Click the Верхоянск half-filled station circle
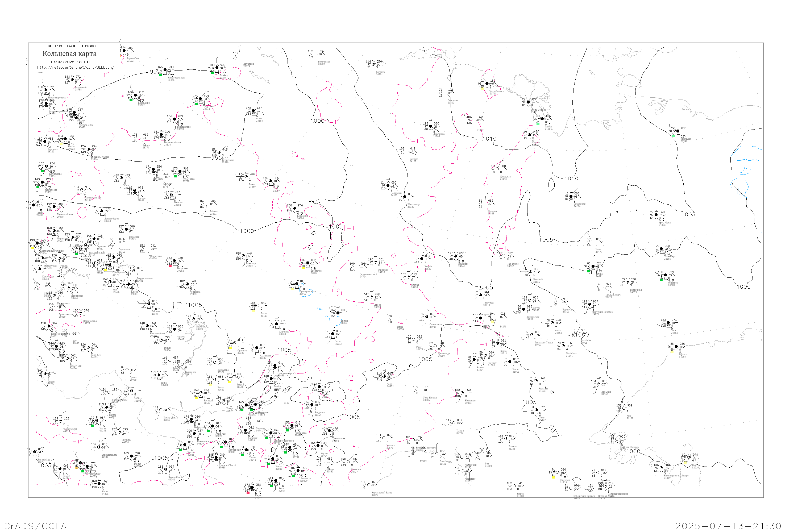798x532 pixels. tap(571, 197)
